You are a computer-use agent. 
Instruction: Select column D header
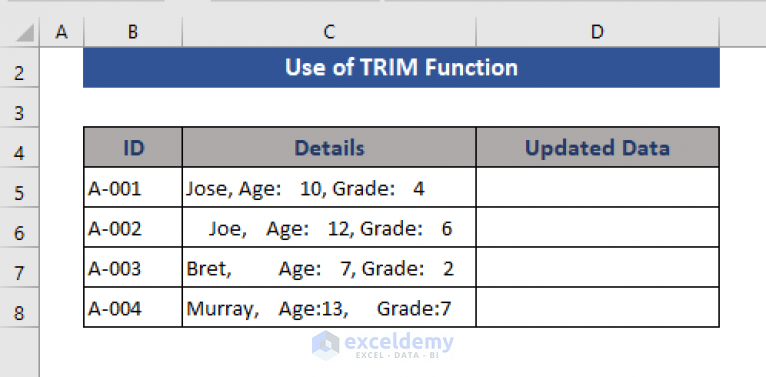pos(597,32)
